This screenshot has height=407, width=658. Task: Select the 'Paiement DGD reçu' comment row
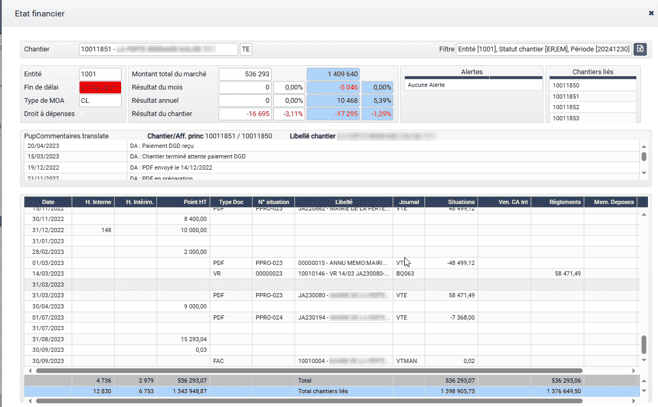(x=200, y=145)
